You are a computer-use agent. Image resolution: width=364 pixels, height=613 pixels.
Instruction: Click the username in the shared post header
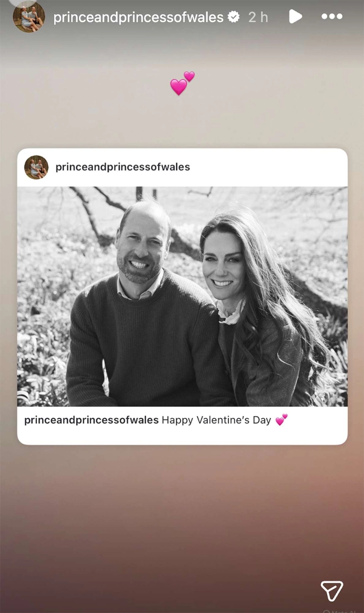123,167
